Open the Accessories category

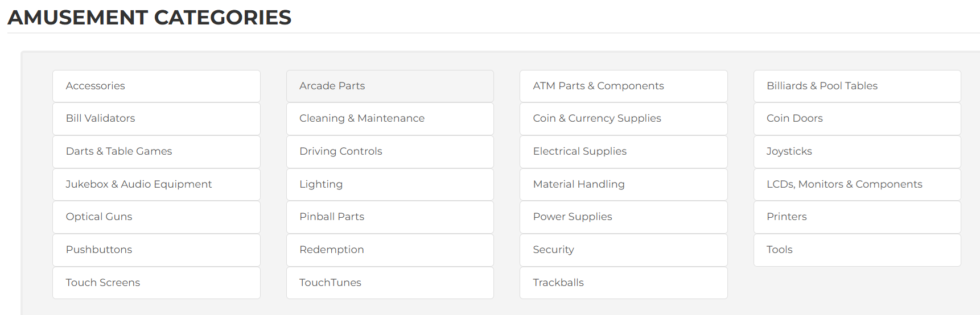point(157,86)
